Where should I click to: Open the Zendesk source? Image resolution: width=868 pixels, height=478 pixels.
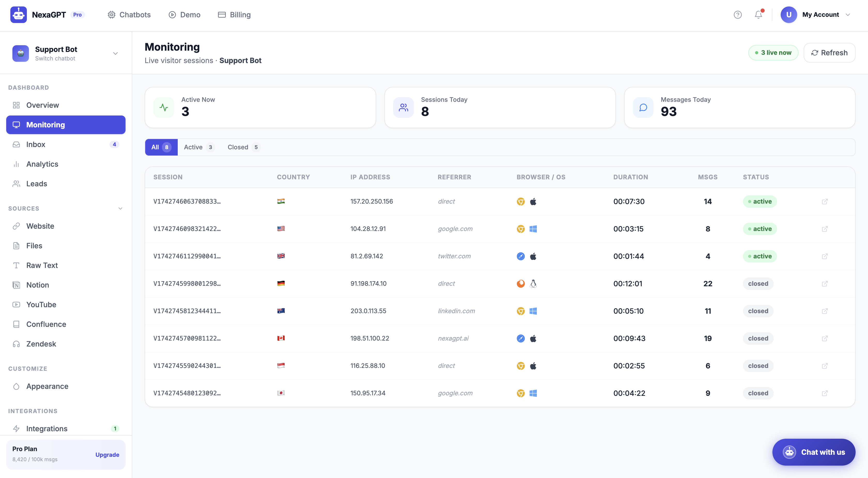(x=66, y=344)
